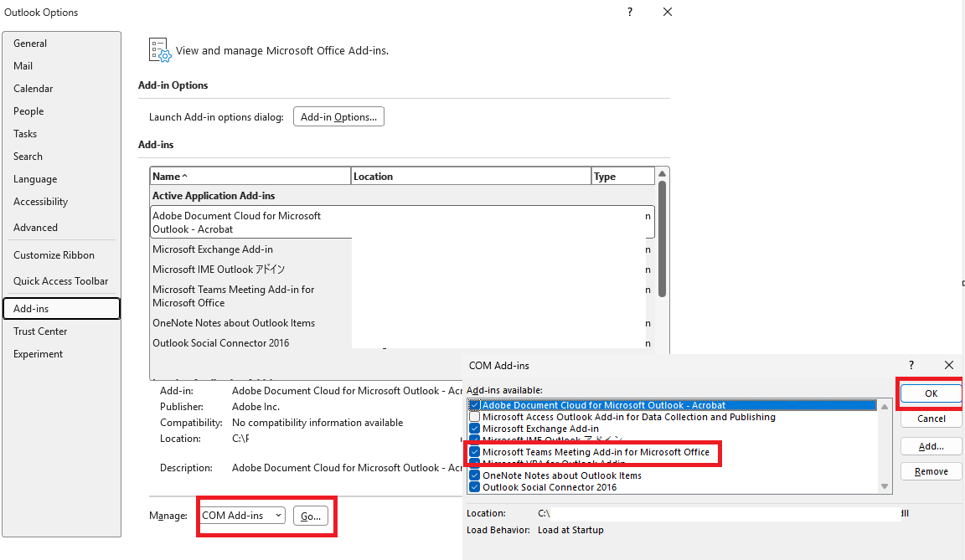Click Cancel in COM Add-ins dialog
This screenshot has width=965, height=560.
click(x=931, y=419)
